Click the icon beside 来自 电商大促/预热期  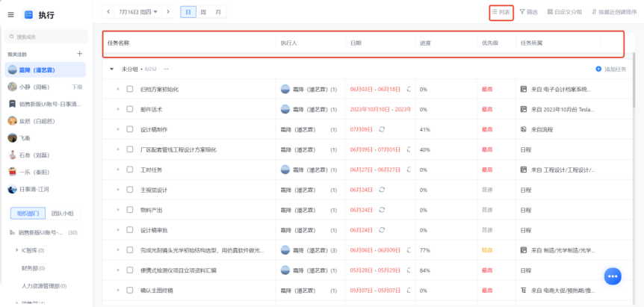coord(524,290)
